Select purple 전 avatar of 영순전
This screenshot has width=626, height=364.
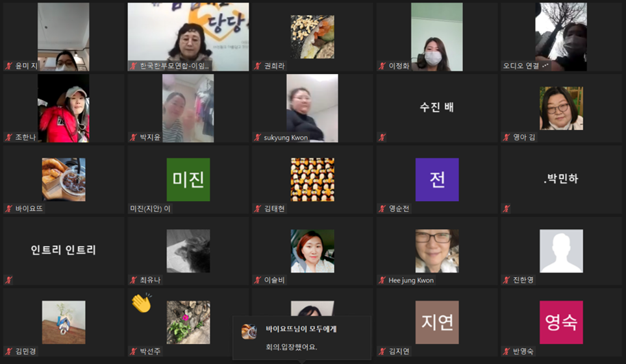437,180
